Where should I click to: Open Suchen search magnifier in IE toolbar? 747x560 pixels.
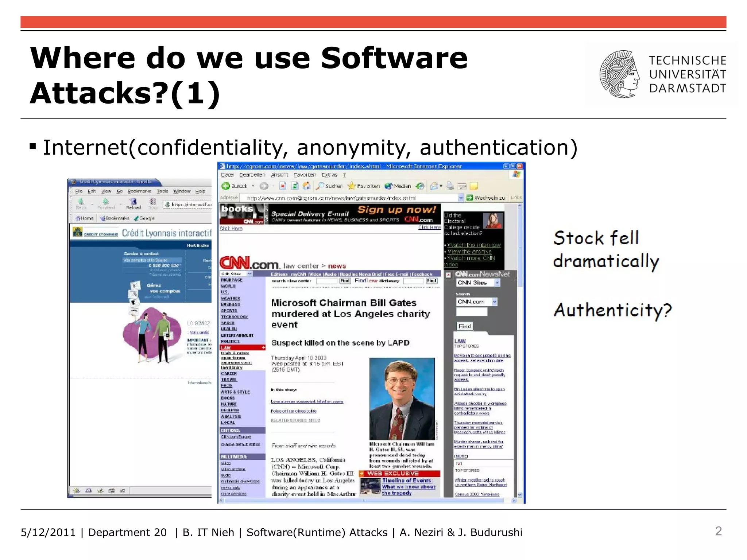[320, 186]
